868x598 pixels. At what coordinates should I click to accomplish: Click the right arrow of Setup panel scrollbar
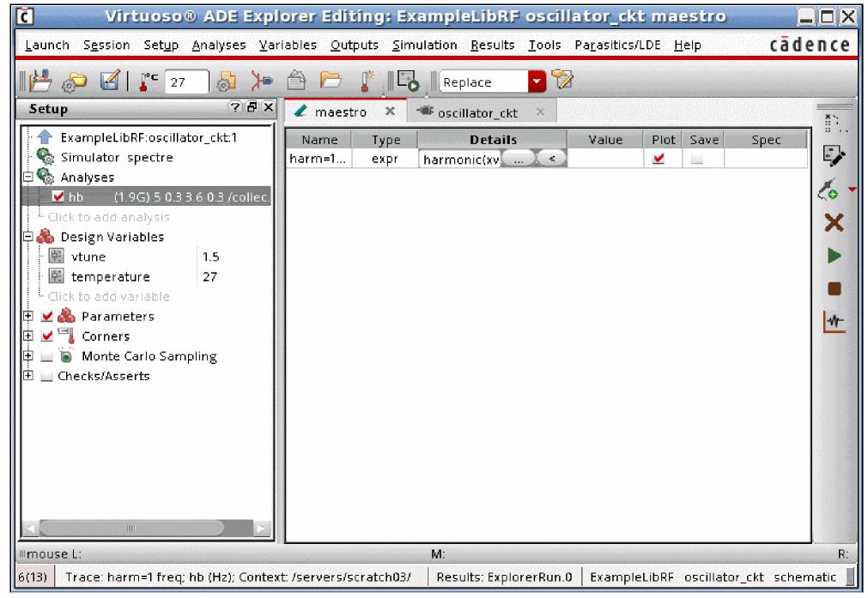(x=261, y=529)
